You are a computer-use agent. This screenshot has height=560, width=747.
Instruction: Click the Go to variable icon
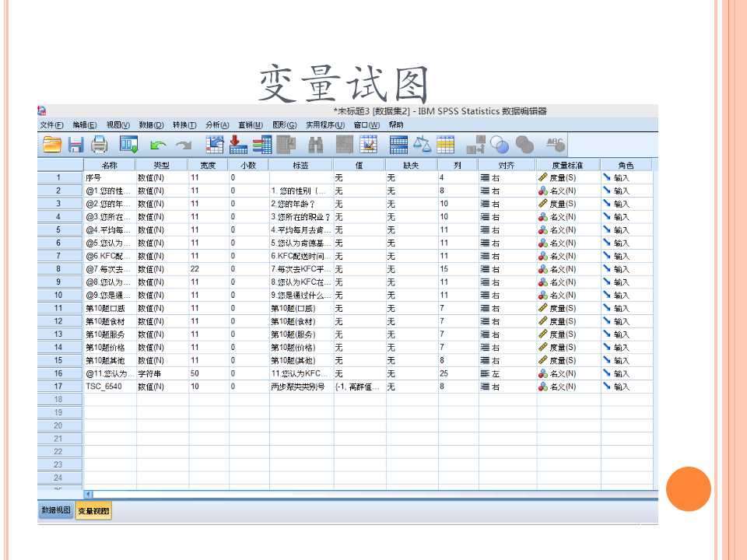238,145
